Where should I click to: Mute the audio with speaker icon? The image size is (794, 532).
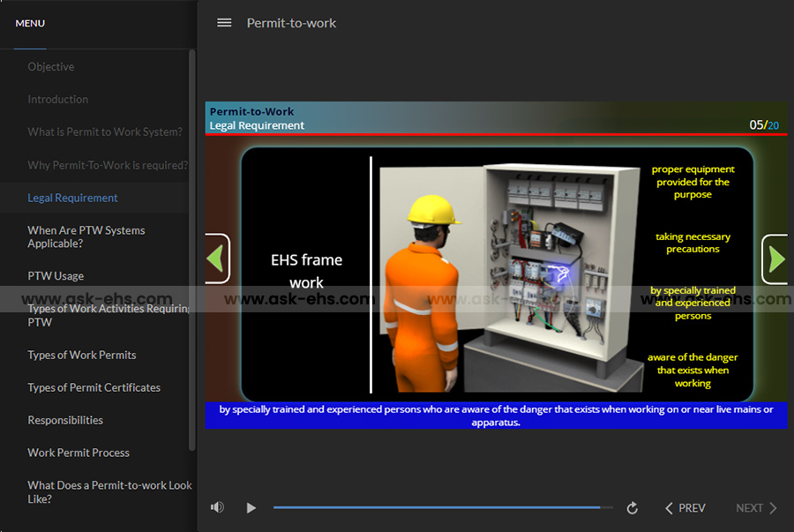217,507
